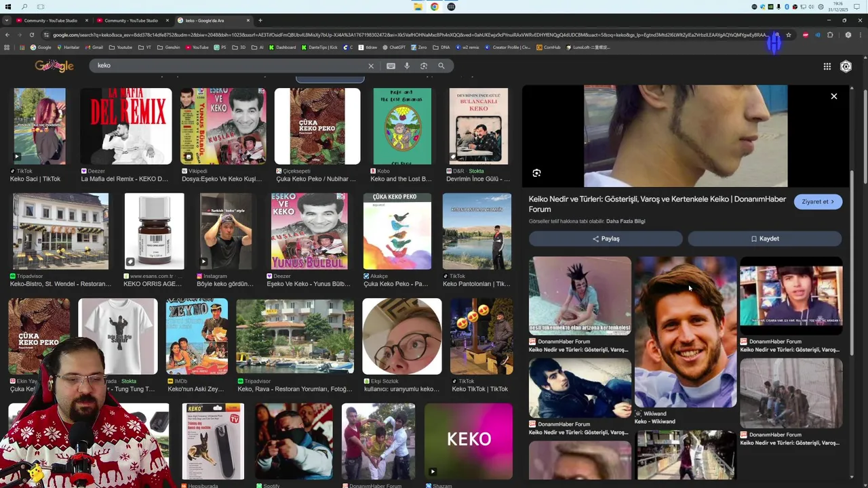This screenshot has width=868, height=488.
Task: Open File Explorer from the taskbar
Action: 418,7
